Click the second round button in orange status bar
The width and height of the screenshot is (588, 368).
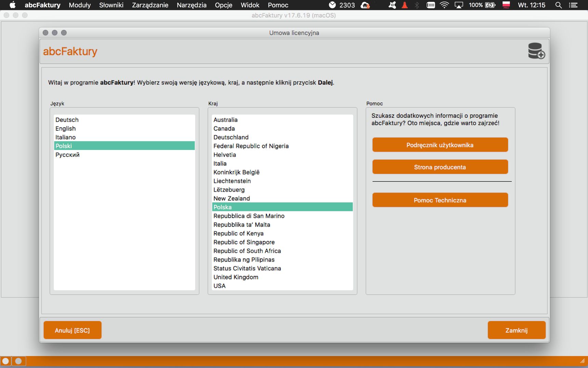19,361
